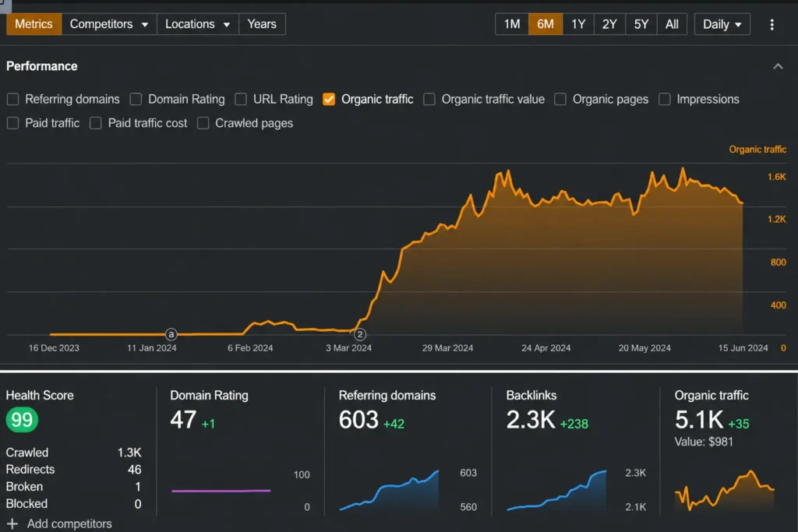Open the Daily interval dropdown

(722, 24)
